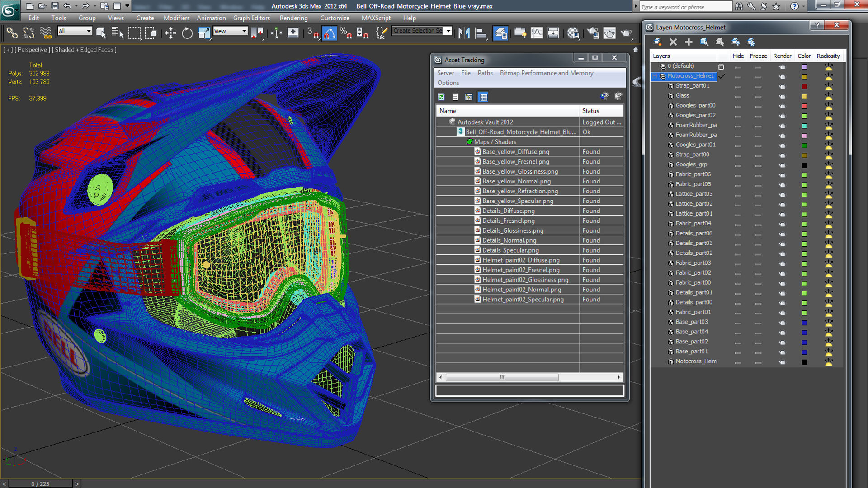Click the Perspective viewport label

(x=32, y=50)
